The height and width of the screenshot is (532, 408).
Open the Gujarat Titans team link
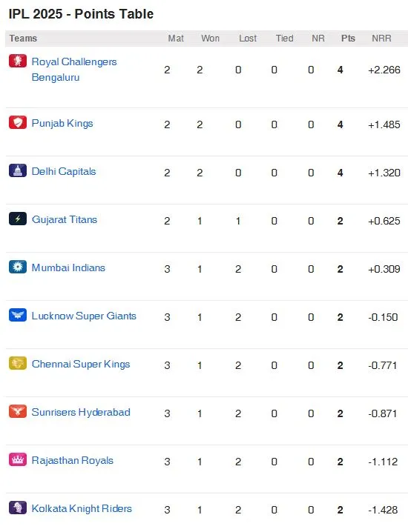pos(65,219)
